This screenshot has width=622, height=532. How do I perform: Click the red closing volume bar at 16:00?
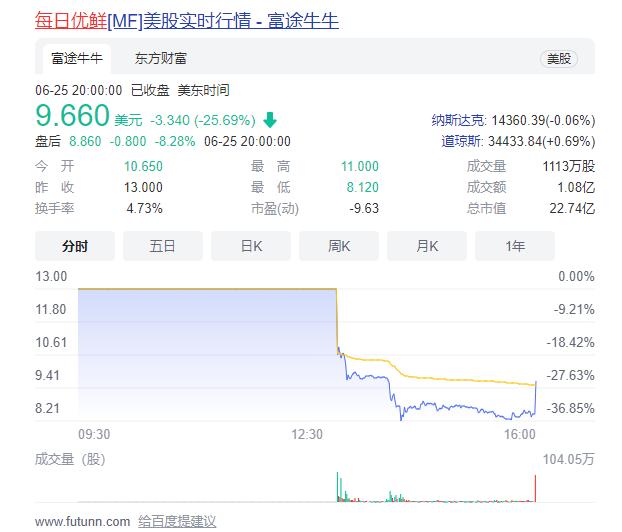[x=535, y=488]
